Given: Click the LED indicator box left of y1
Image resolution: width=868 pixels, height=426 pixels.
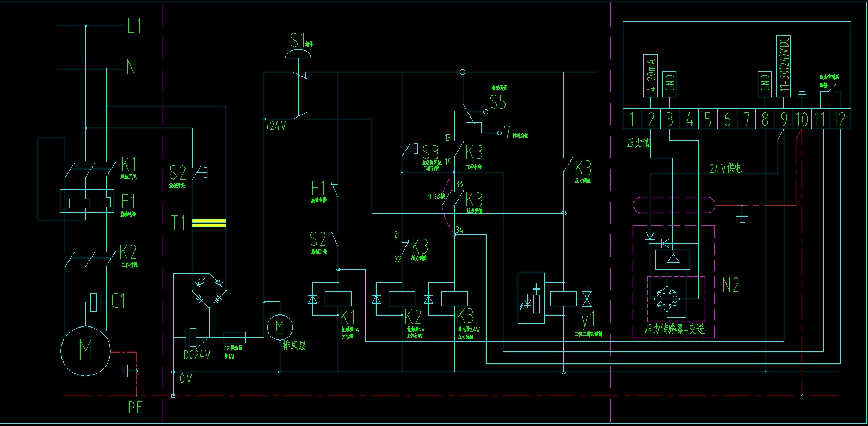Looking at the screenshot, I should [x=531, y=298].
